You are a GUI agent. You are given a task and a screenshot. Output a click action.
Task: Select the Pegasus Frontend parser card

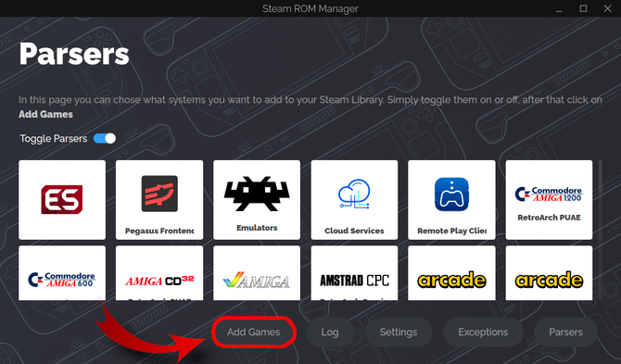(159, 200)
